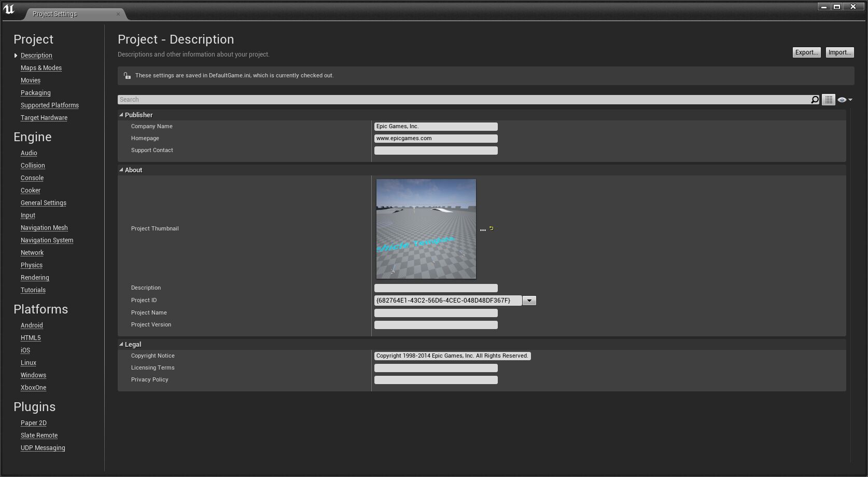This screenshot has width=868, height=477.
Task: Close the Project Settings tab with its x icon
Action: click(118, 14)
